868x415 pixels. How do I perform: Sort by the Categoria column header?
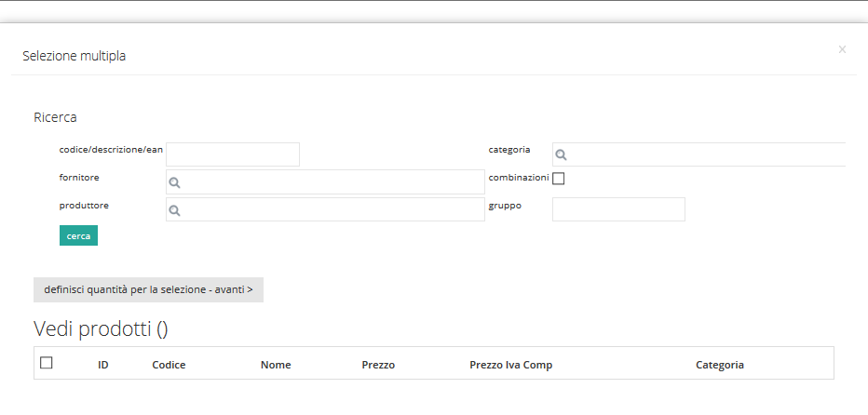pos(720,365)
